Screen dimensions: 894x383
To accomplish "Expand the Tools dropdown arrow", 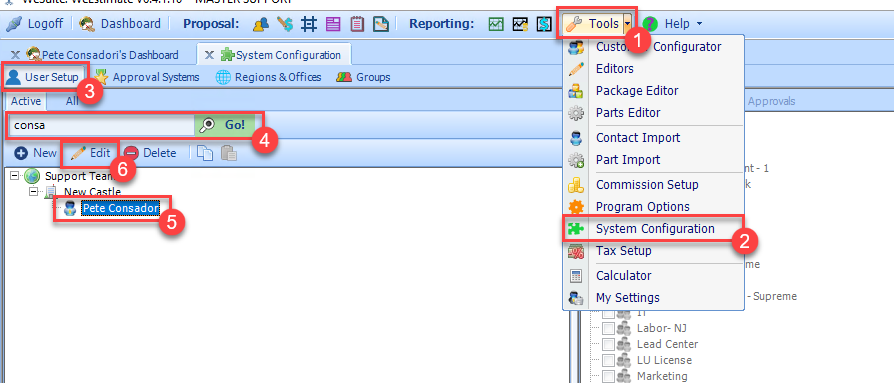I will coord(628,24).
